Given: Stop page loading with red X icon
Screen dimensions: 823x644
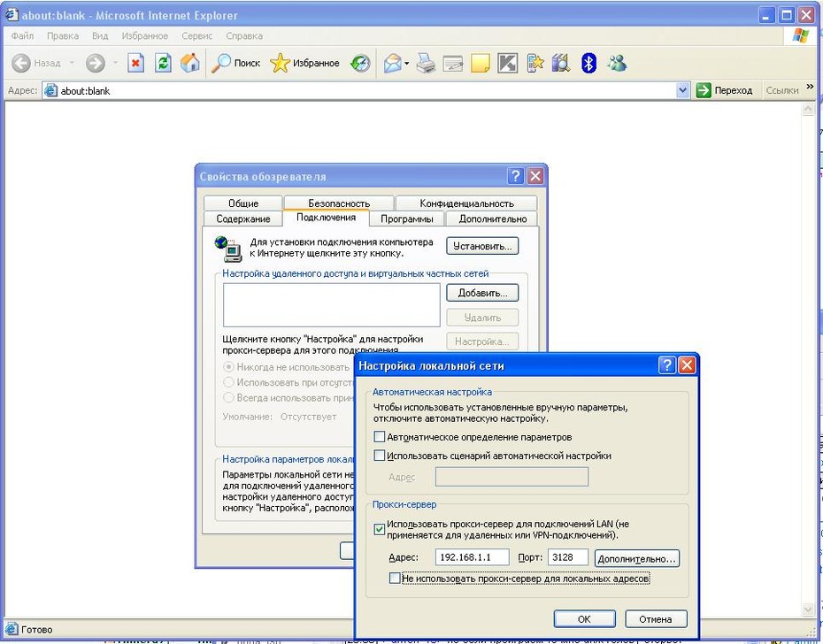Looking at the screenshot, I should [135, 63].
